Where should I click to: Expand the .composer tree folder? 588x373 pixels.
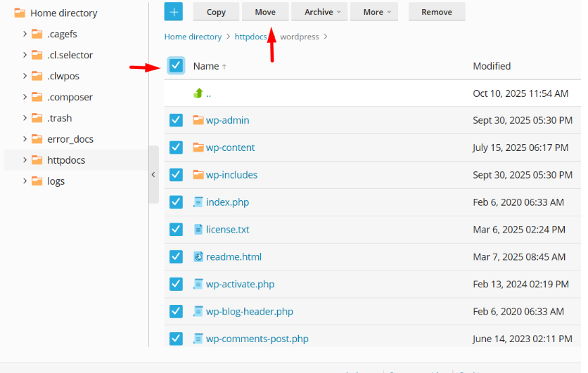[x=25, y=97]
